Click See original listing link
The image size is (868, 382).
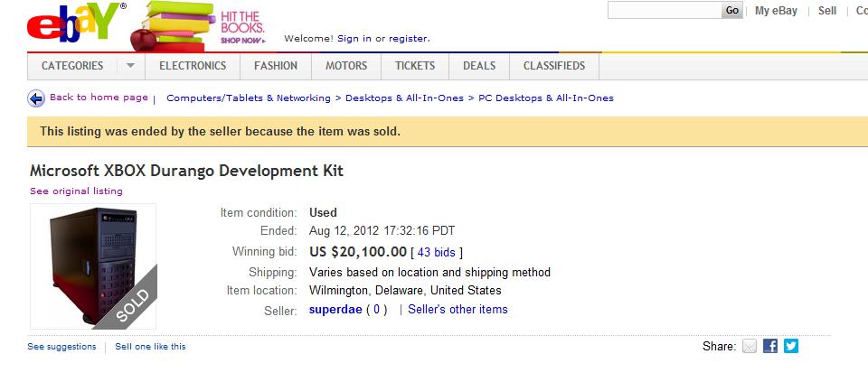coord(76,191)
